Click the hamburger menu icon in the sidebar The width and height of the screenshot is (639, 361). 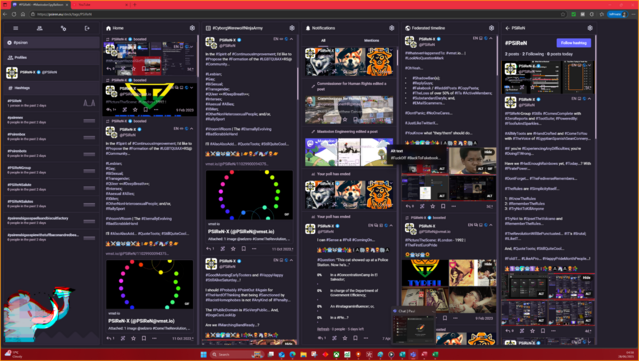coord(15,29)
